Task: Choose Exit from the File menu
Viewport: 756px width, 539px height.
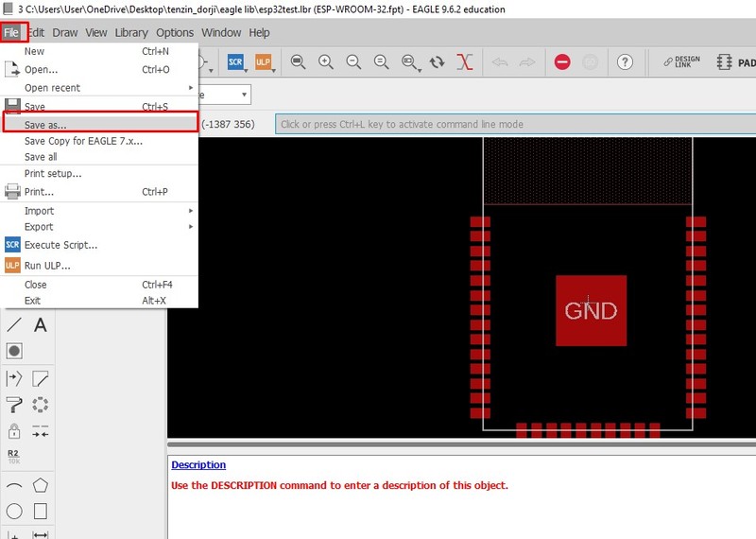Action: click(99, 300)
